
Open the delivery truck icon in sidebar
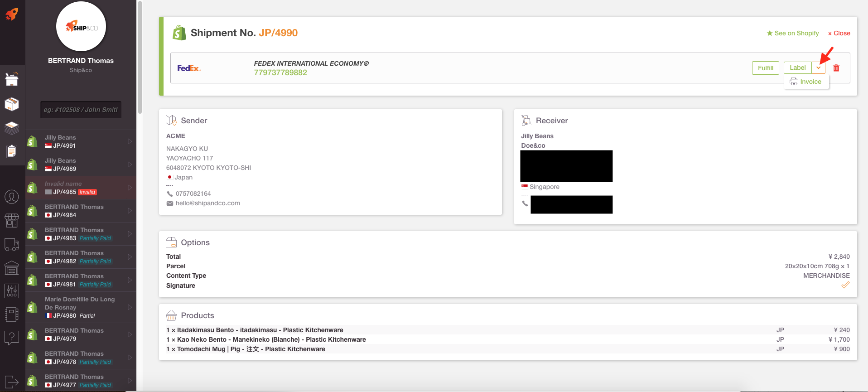pyautogui.click(x=12, y=245)
